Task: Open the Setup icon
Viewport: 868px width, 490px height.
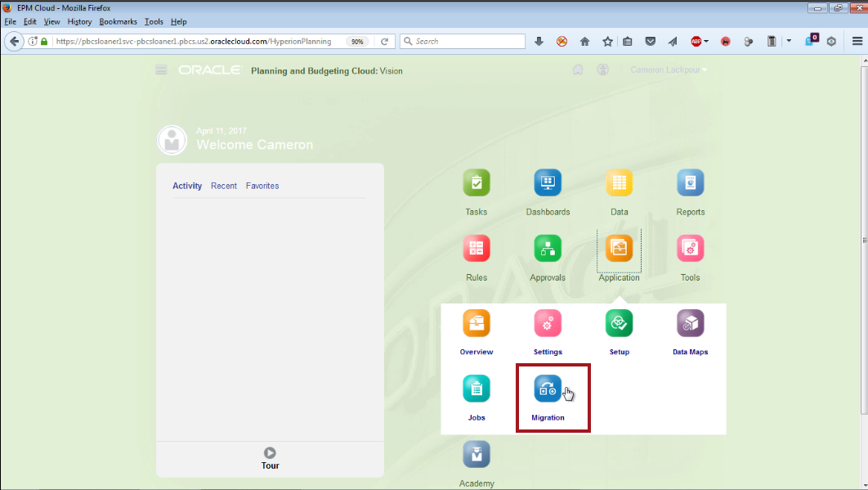Action: [619, 323]
